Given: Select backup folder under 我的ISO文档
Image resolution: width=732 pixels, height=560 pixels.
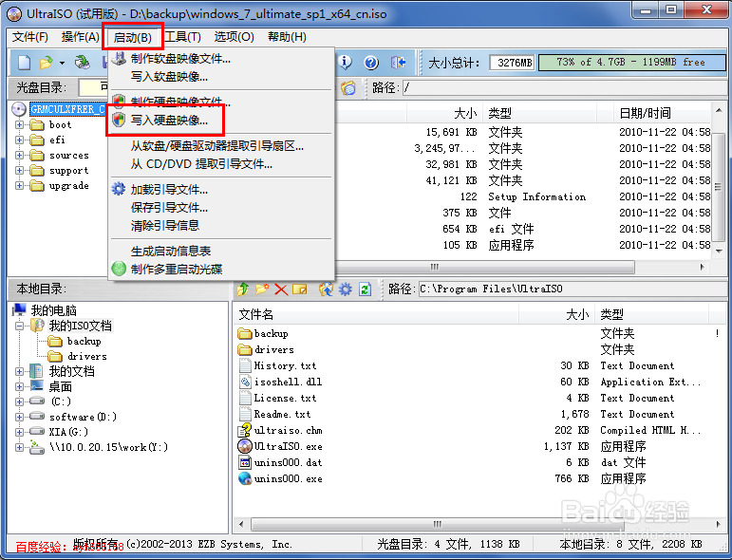Looking at the screenshot, I should click(84, 341).
